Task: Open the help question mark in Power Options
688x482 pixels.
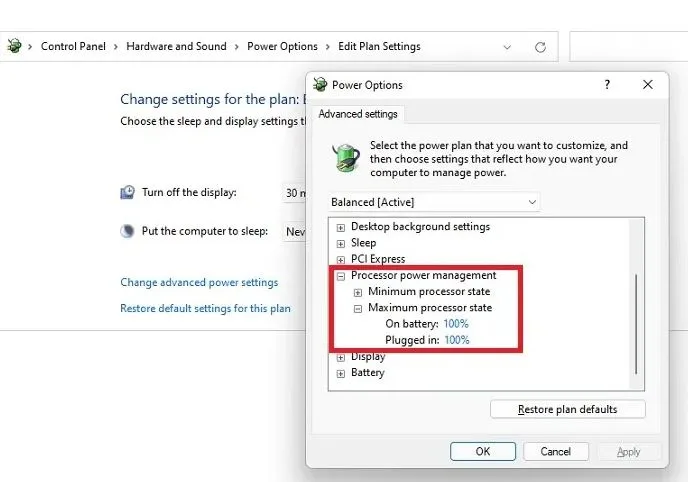Action: point(607,85)
